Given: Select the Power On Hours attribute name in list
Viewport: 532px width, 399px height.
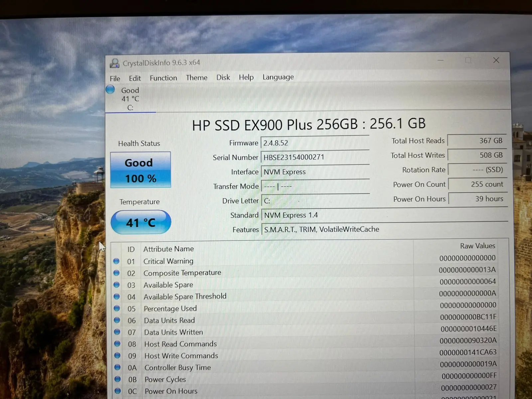Looking at the screenshot, I should point(171,391).
